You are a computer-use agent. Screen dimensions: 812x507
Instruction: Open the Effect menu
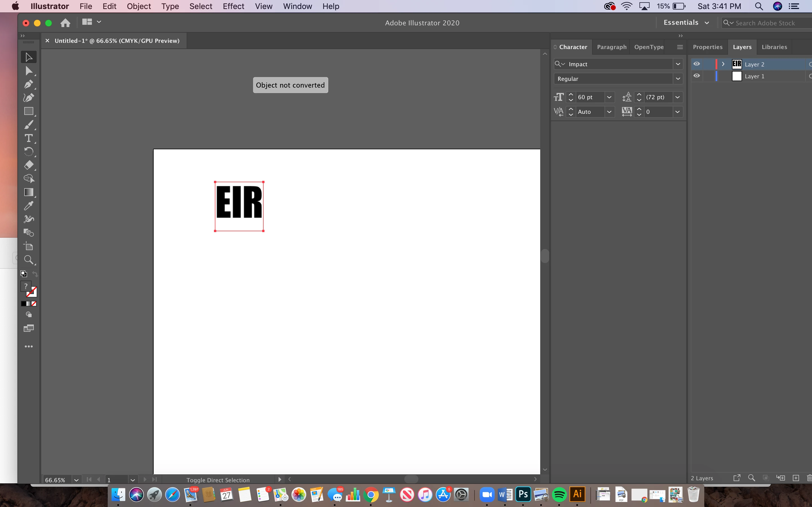point(233,6)
